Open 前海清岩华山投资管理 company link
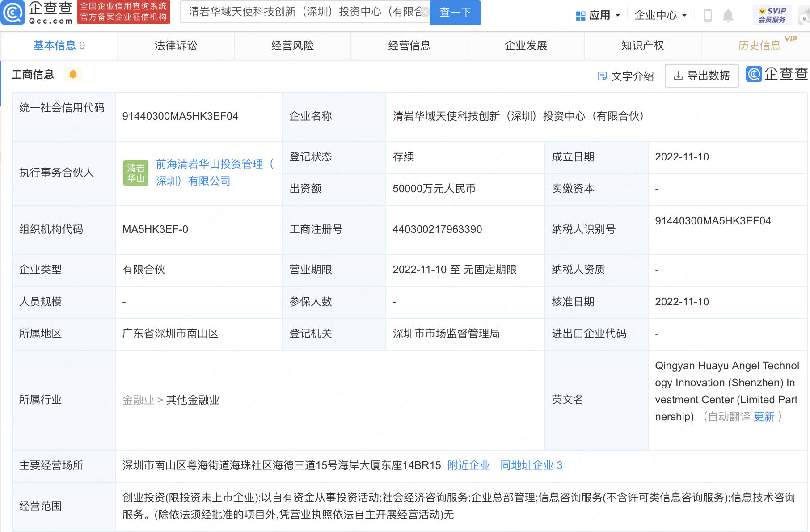 pos(215,173)
